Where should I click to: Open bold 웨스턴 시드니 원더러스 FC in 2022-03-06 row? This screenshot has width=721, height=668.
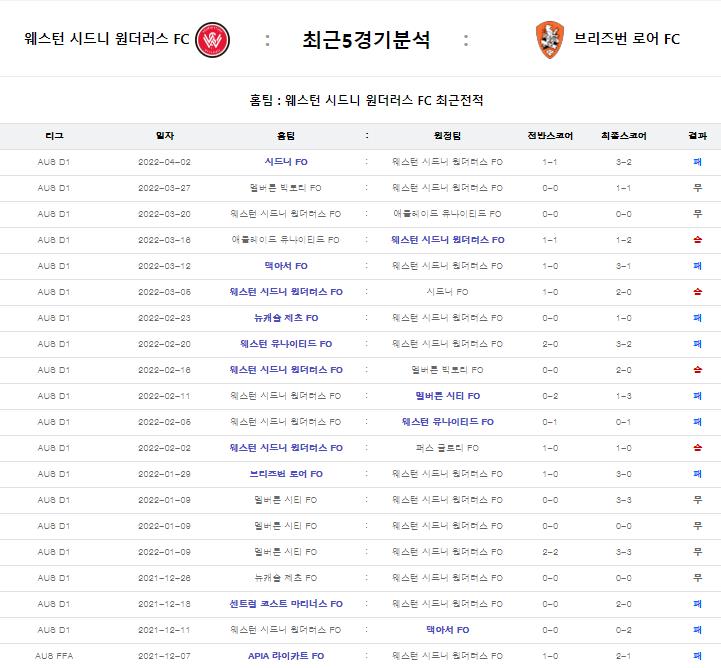pos(286,292)
